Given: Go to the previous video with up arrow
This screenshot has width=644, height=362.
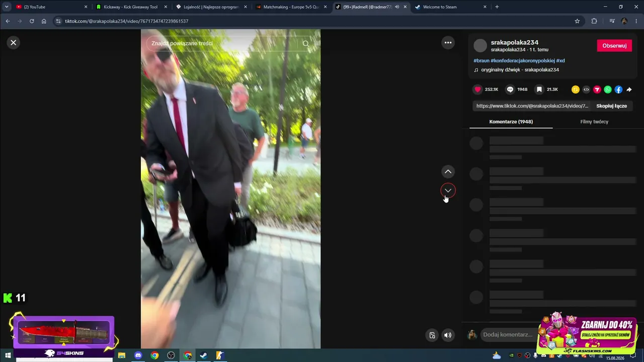Looking at the screenshot, I should pyautogui.click(x=448, y=172).
